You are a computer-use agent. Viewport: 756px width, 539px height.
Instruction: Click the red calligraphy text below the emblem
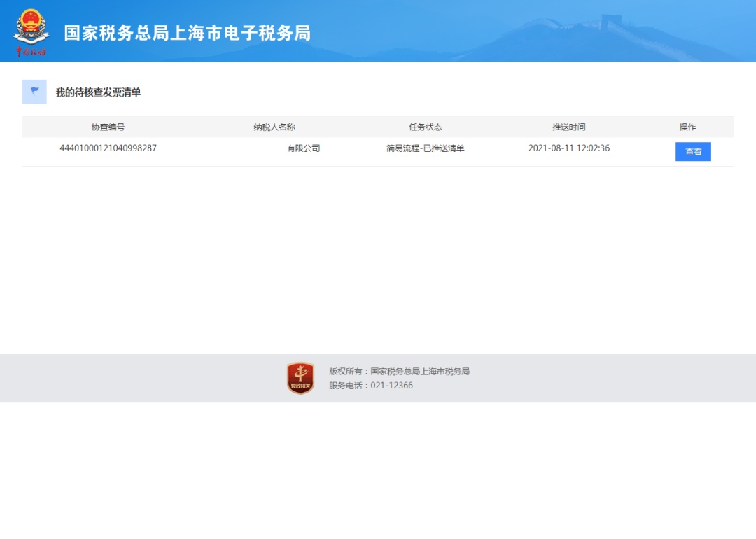click(31, 52)
